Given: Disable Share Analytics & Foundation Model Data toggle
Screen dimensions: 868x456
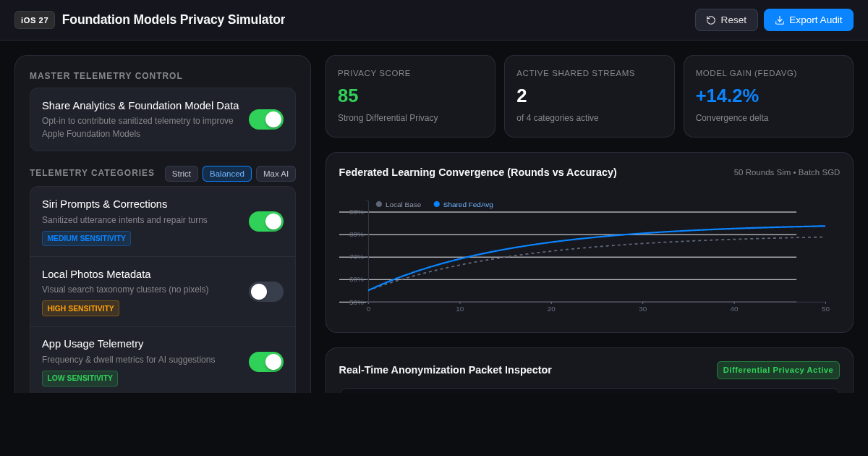Looking at the screenshot, I should tap(266, 119).
